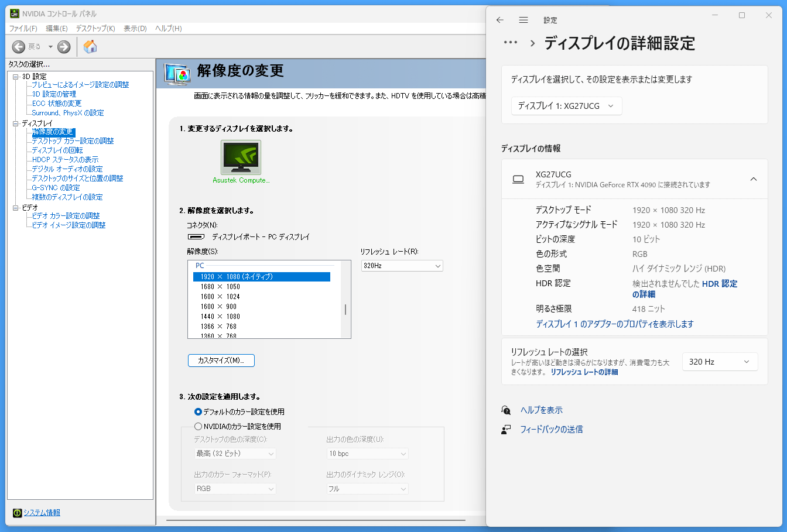The height and width of the screenshot is (532, 787).
Task: Open ECC 状態の変更 tree item
Action: pos(57,104)
